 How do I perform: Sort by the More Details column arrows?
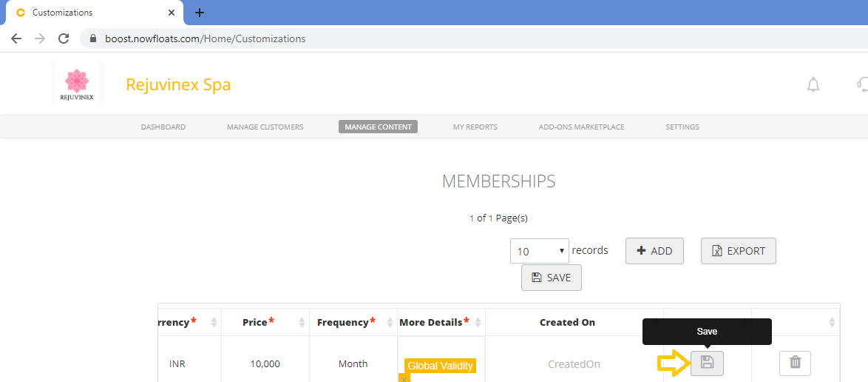[x=478, y=322]
